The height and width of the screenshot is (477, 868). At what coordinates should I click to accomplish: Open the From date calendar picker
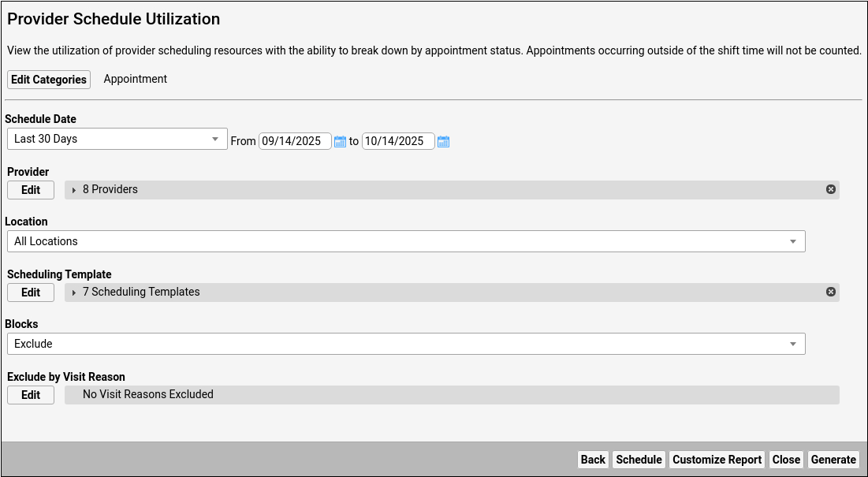click(341, 142)
